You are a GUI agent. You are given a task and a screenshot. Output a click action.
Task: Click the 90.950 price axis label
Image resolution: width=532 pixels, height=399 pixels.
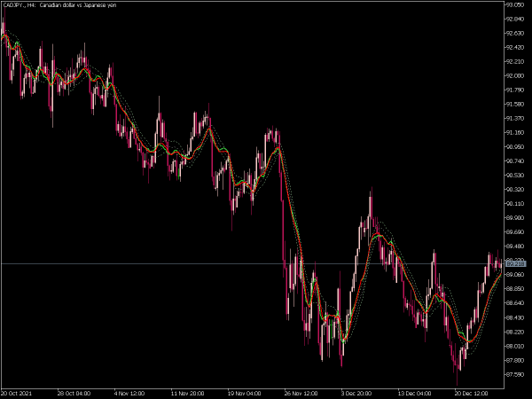tap(515, 147)
